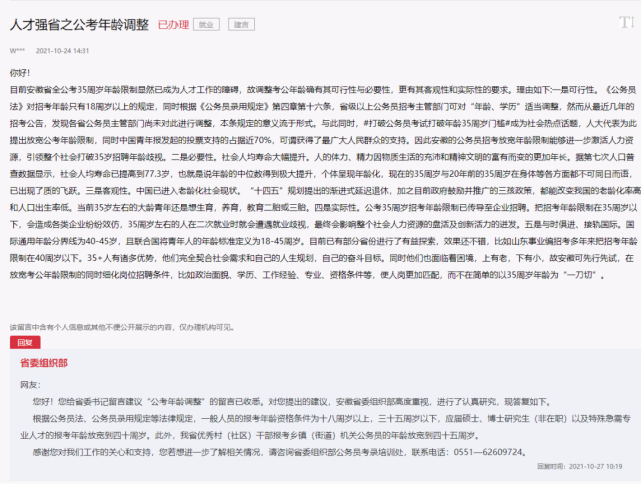Click the greeting 你好! in the message
This screenshot has width=641, height=484.
(x=20, y=73)
